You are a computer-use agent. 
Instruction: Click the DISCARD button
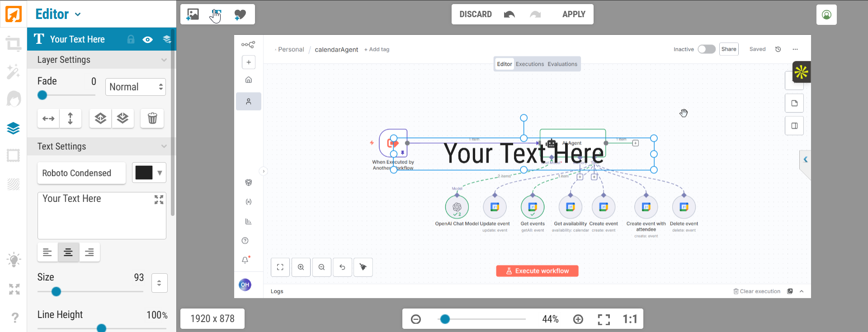(476, 14)
